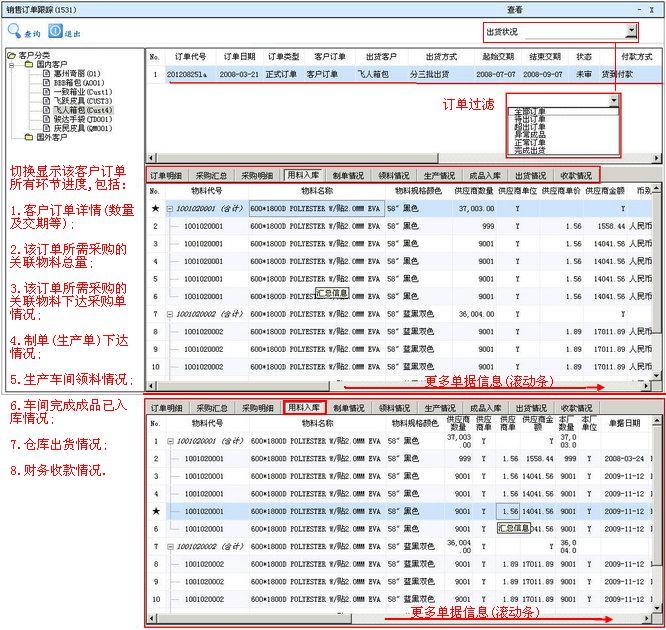This screenshot has height=630, width=666.
Task: Collapse 1001020002 (合计) group in lower grid
Action: pyautogui.click(x=170, y=546)
